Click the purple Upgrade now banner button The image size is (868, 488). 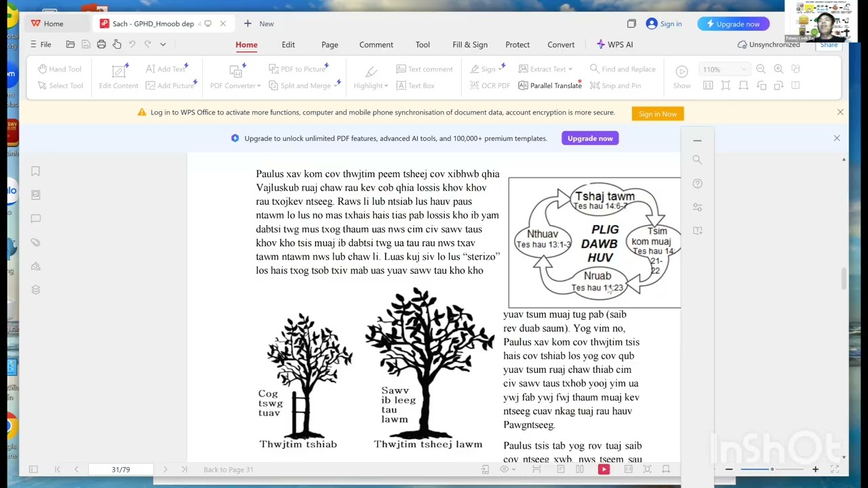[x=590, y=138]
